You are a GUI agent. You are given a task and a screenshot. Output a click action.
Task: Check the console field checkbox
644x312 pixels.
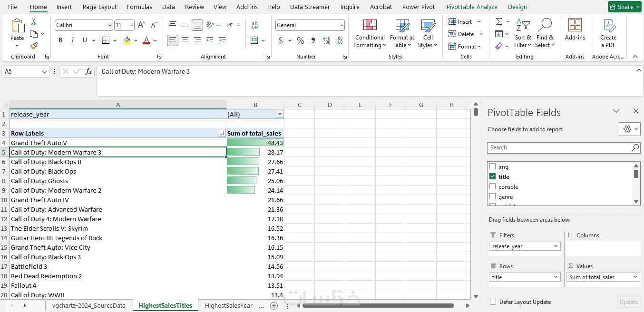(492, 186)
